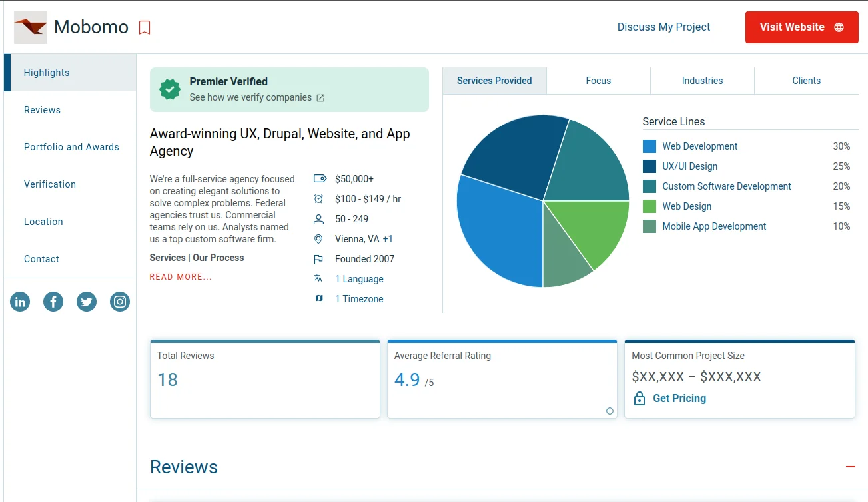This screenshot has height=502, width=868.
Task: Click the 4.9 average rating value
Action: (407, 380)
